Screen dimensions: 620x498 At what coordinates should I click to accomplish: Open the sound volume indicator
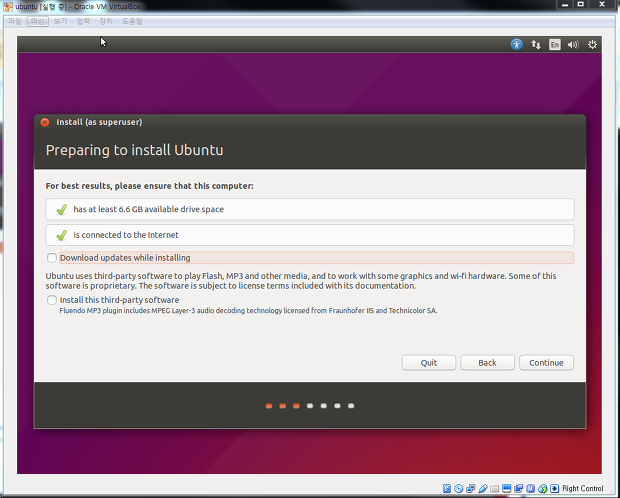click(573, 45)
